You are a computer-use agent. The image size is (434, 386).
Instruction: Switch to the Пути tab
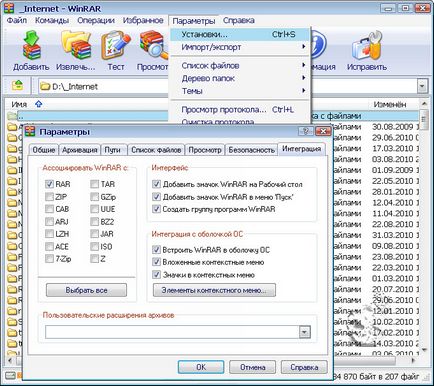pos(113,150)
